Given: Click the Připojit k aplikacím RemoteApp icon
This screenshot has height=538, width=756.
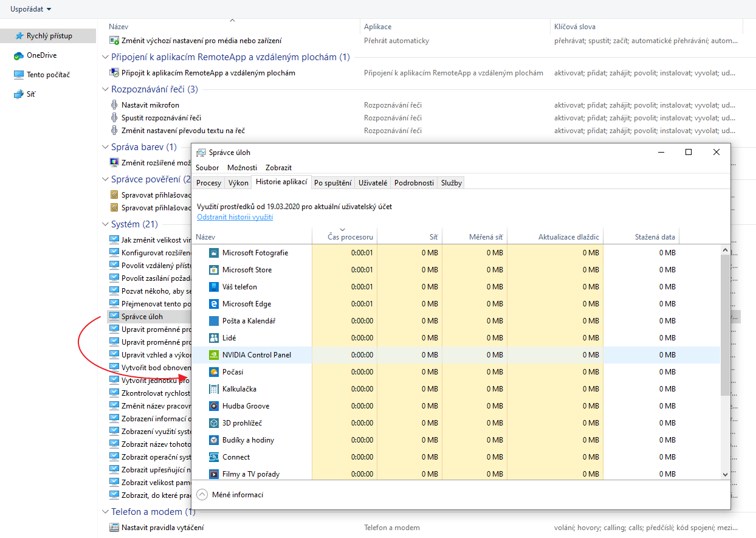Looking at the screenshot, I should tap(114, 73).
